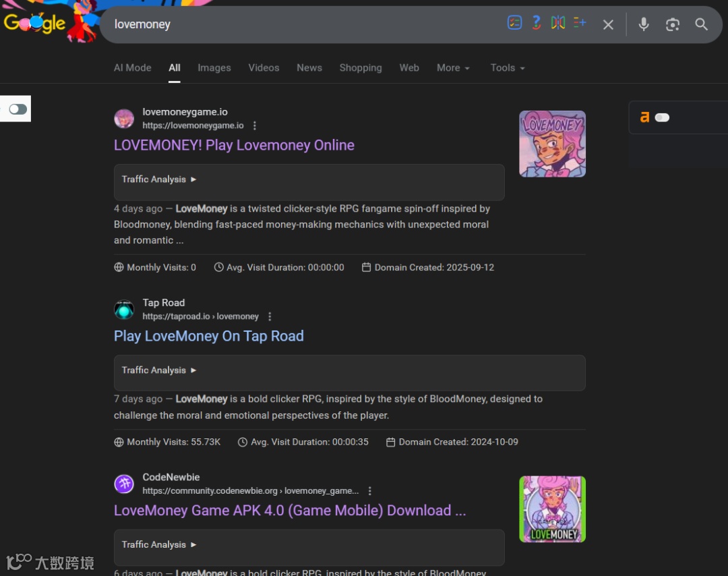Open 'LoveMoney Game APK 4.0' result link
This screenshot has height=576, width=728.
click(290, 511)
